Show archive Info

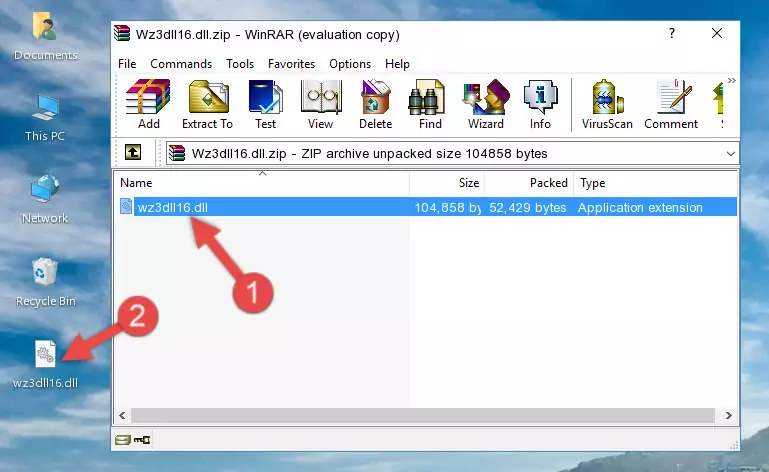pyautogui.click(x=540, y=105)
